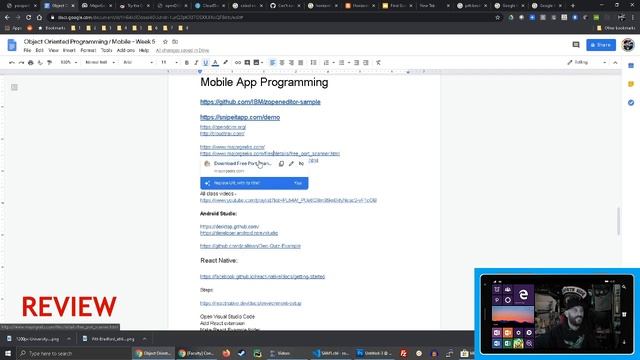
Task: Open the Editing mode dropdown
Action: [x=587, y=62]
